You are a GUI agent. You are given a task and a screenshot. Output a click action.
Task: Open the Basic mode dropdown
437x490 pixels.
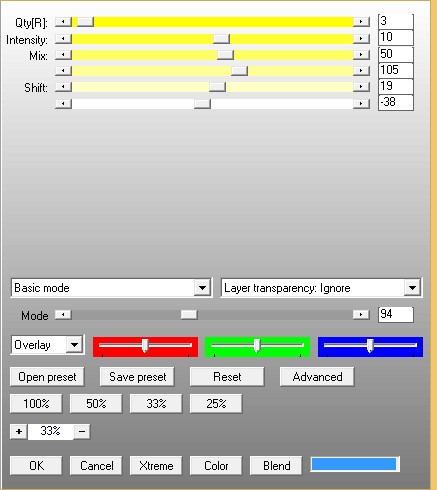pos(202,288)
